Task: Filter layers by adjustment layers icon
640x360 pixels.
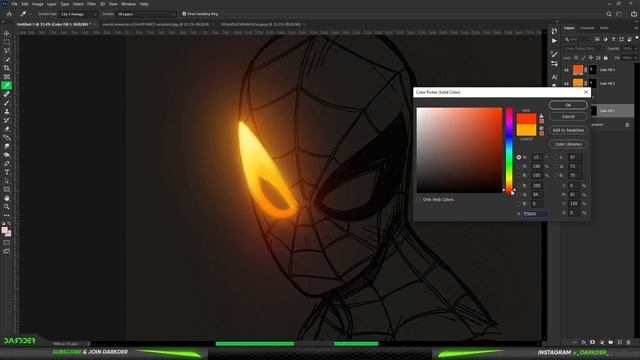Action: (x=605, y=39)
